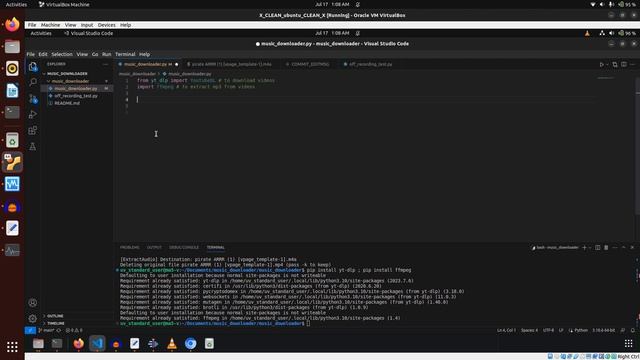Maximize the terminal panel with caret icon
Screen dimensions: 640x360
click(624, 247)
